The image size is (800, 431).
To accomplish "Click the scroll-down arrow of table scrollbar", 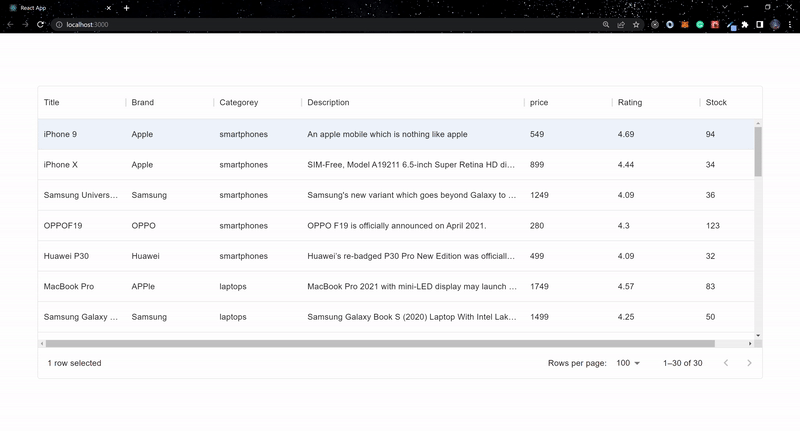I will (758, 335).
